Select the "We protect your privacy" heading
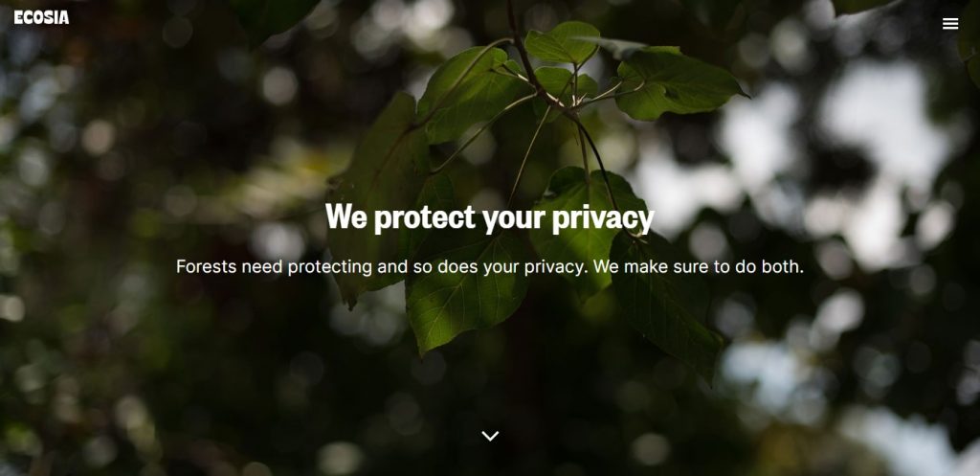Screen dimensions: 980x476 (x=489, y=217)
